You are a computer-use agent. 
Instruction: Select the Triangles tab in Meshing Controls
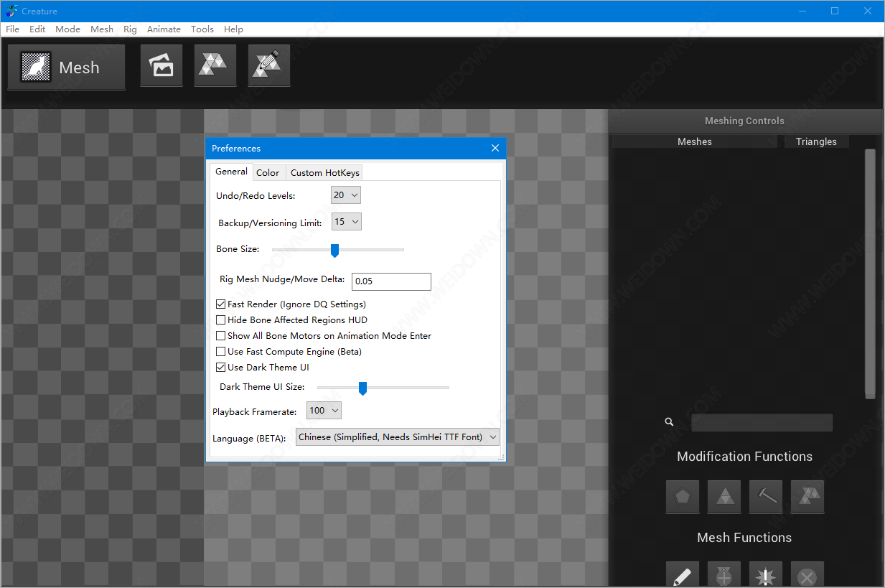click(815, 141)
